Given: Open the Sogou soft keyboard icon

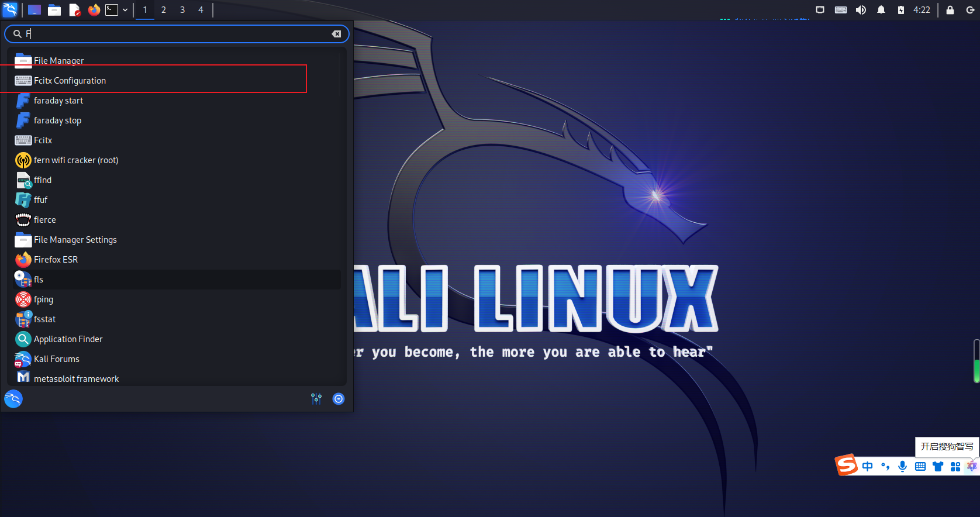Looking at the screenshot, I should (920, 466).
